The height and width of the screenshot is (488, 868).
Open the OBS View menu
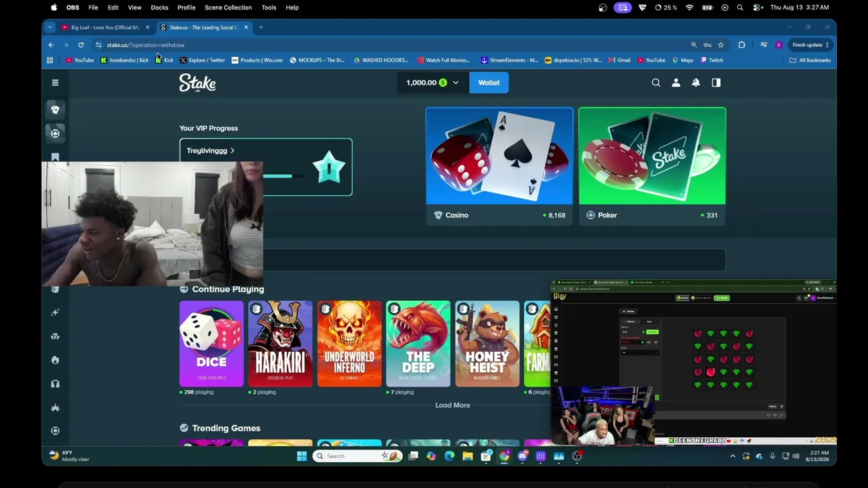(x=134, y=7)
